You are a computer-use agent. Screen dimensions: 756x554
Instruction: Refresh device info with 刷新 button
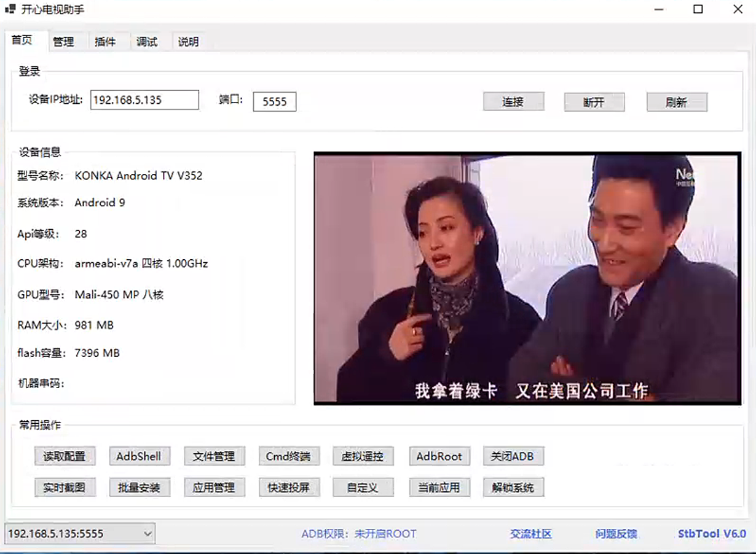coord(676,102)
